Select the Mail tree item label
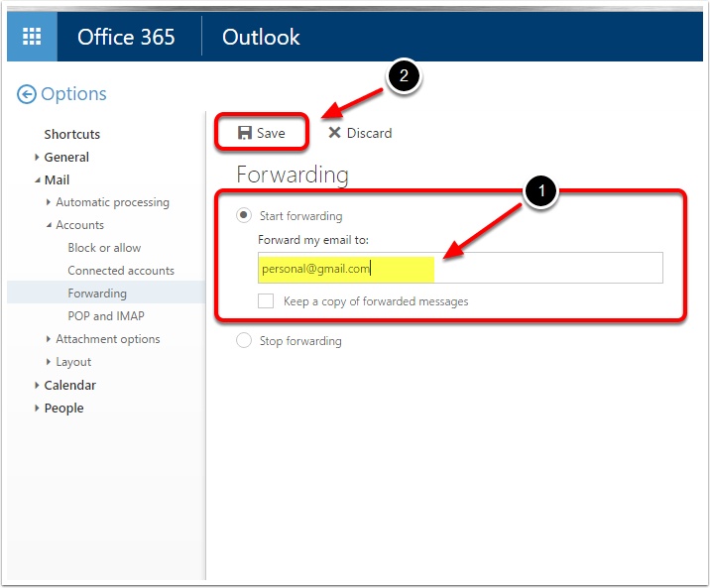Image resolution: width=710 pixels, height=588 pixels. point(58,180)
